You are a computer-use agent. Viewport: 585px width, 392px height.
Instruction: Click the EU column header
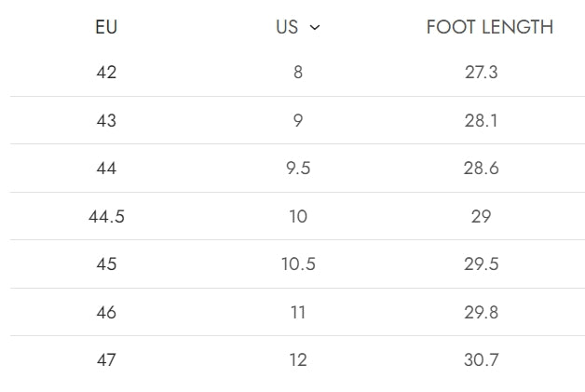tap(106, 27)
